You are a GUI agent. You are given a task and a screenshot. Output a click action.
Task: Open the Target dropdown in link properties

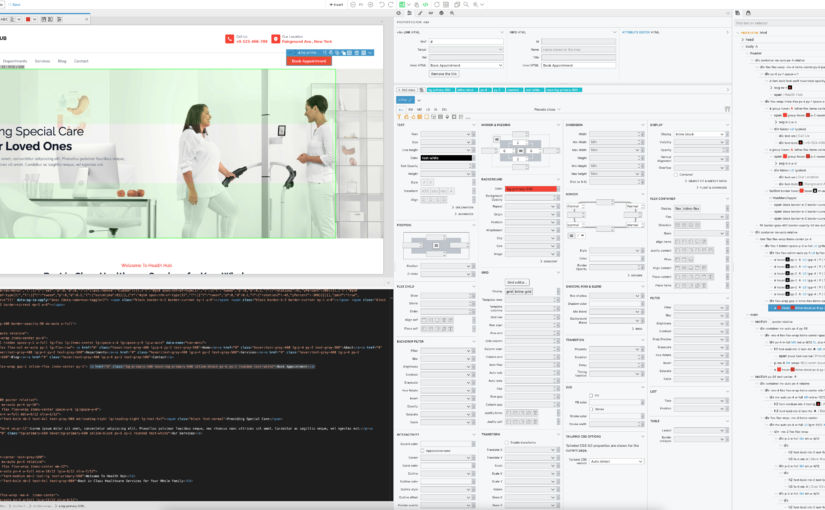point(466,49)
